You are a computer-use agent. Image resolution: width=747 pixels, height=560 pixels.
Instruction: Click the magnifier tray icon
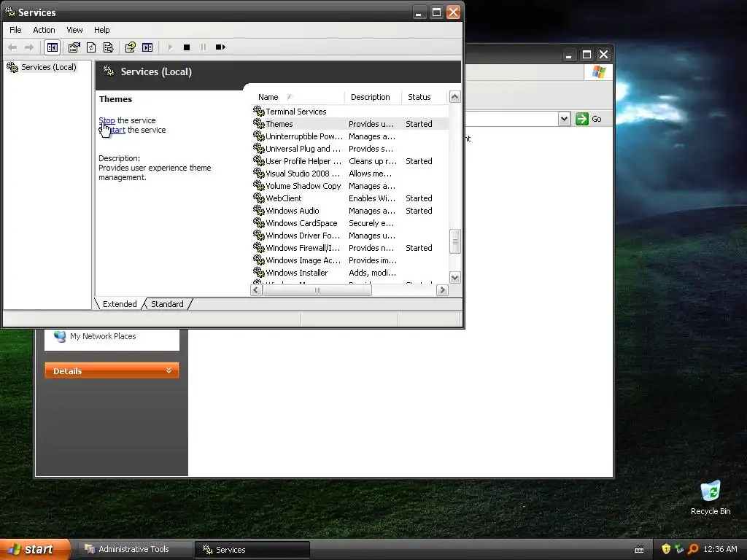pos(693,549)
